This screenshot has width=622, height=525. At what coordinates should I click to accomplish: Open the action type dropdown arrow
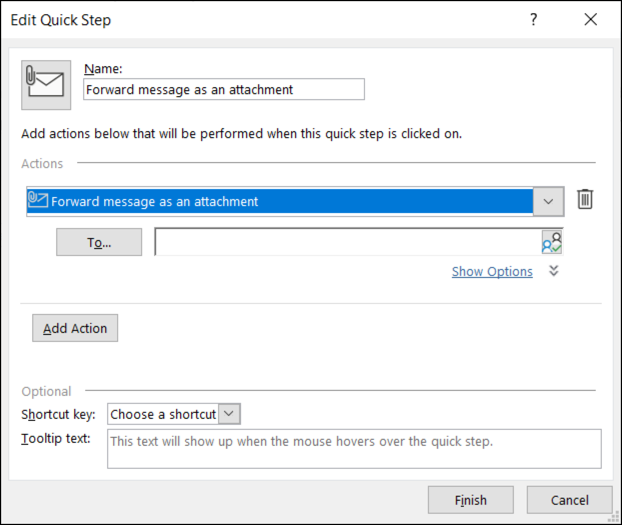point(548,201)
